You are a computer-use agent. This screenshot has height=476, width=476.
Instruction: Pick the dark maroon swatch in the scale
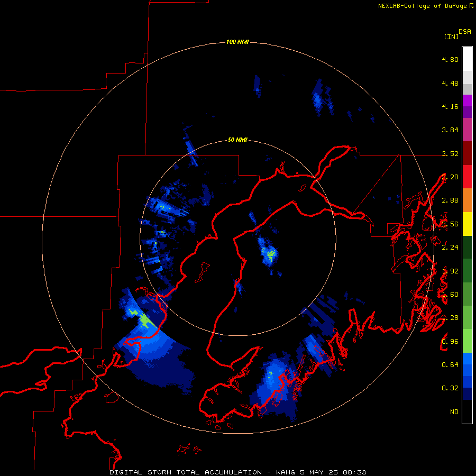(x=467, y=153)
